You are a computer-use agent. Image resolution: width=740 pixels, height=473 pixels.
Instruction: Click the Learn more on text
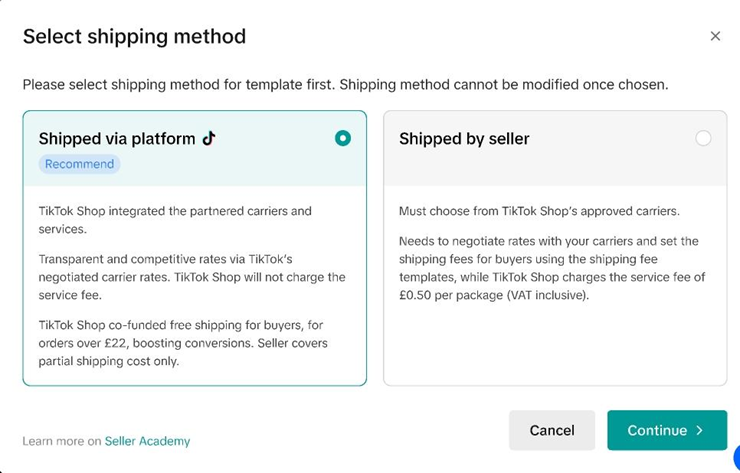(x=61, y=441)
